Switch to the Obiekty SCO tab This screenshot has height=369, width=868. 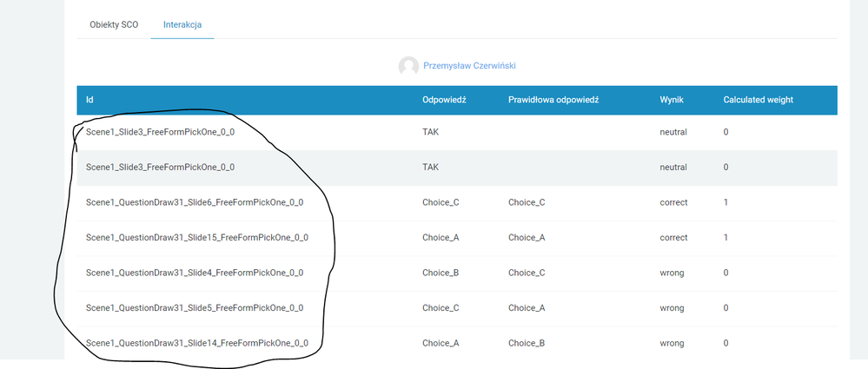pyautogui.click(x=114, y=24)
